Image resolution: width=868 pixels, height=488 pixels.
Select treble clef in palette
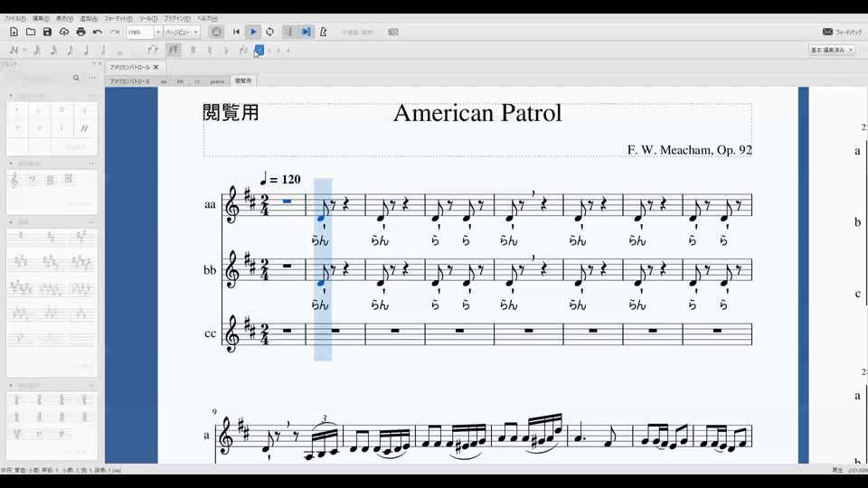coord(14,179)
